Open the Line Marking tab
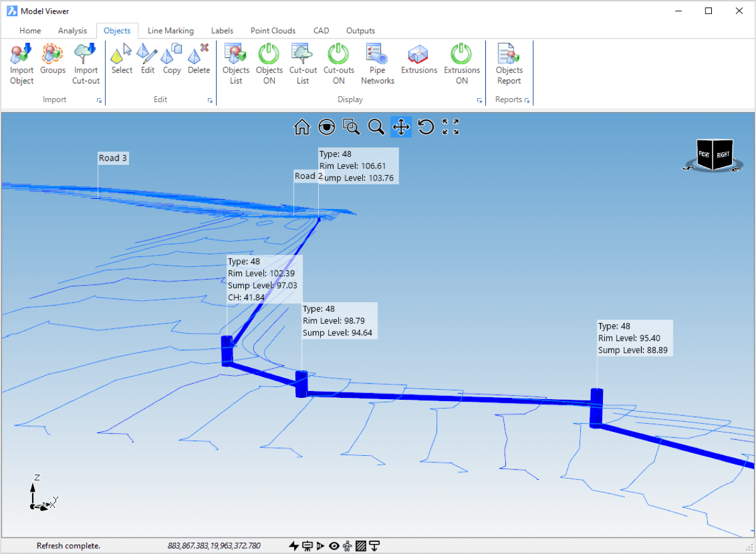This screenshot has width=756, height=554. tap(171, 30)
